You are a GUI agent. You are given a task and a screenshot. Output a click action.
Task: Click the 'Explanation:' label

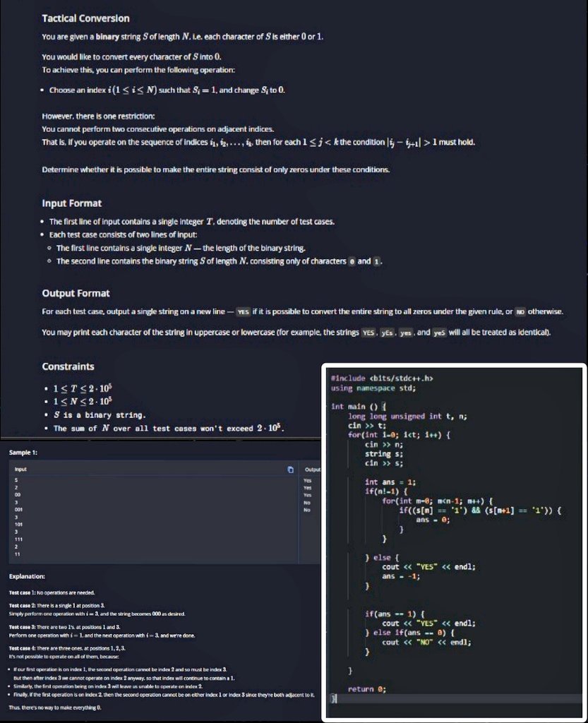[28, 576]
